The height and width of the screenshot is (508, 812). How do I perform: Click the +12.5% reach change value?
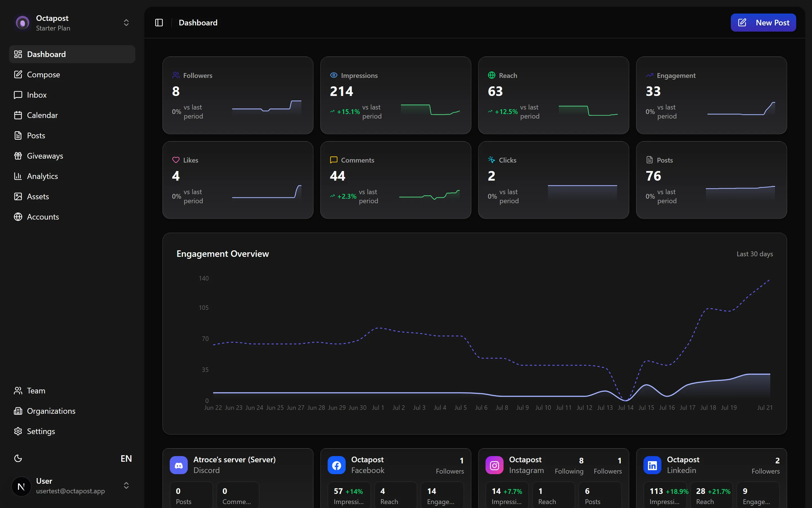tap(506, 111)
